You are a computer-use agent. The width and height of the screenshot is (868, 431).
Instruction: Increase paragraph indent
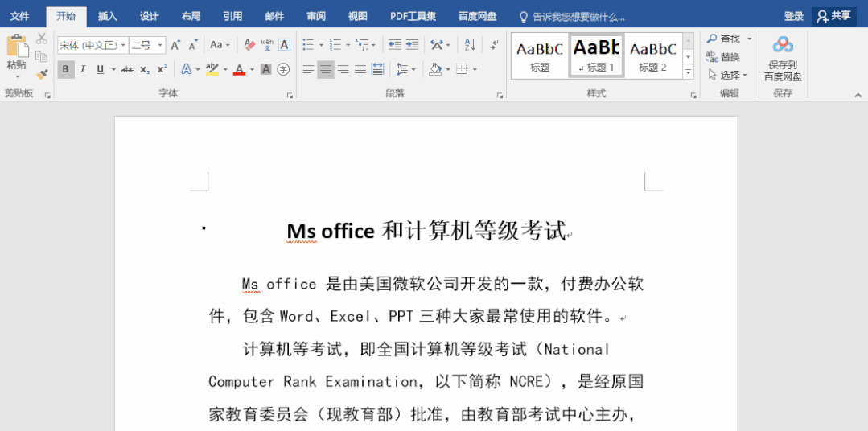pos(412,45)
